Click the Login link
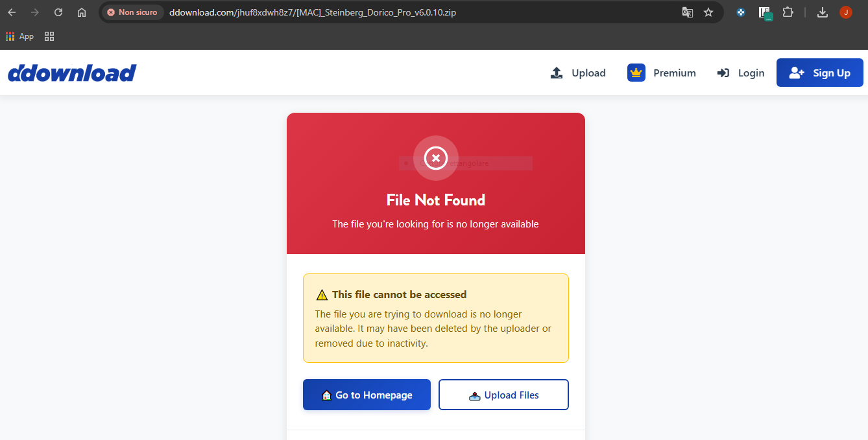This screenshot has width=868, height=440. coord(741,73)
